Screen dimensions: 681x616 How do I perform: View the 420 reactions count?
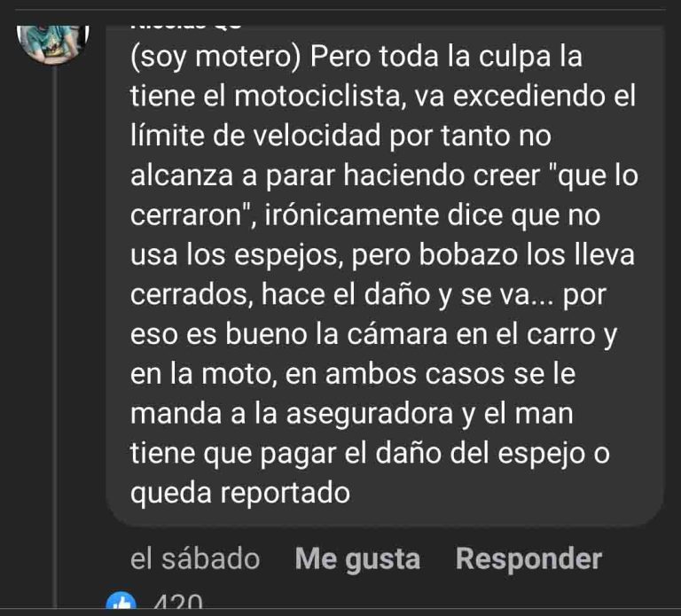tap(178, 601)
